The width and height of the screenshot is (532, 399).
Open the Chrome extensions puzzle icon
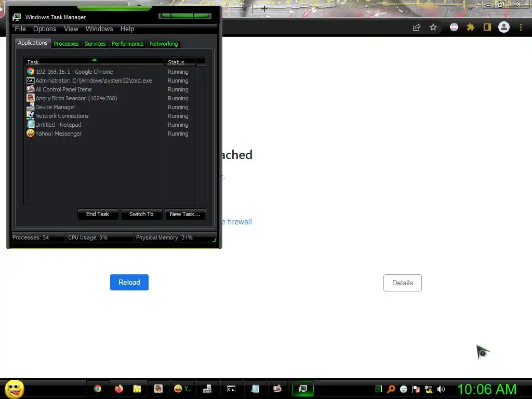tap(470, 27)
